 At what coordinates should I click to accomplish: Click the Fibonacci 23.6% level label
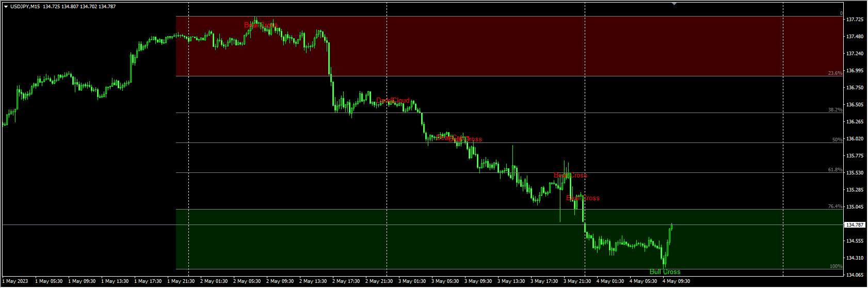[835, 73]
